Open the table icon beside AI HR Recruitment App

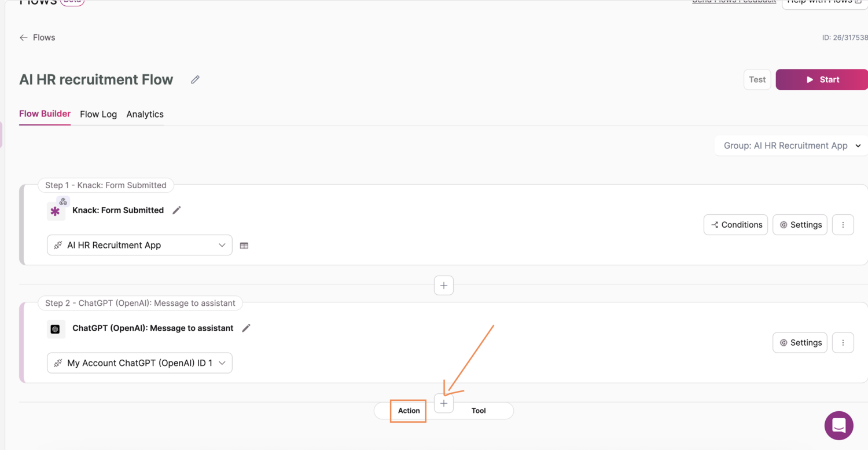pos(244,246)
